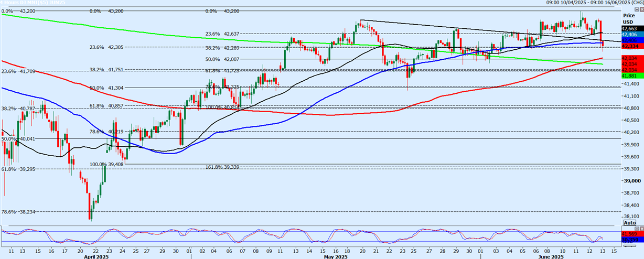Click the 4 Hours DJ MINI($) JUN25 chart title
644x259 pixels.
[x=31, y=3]
